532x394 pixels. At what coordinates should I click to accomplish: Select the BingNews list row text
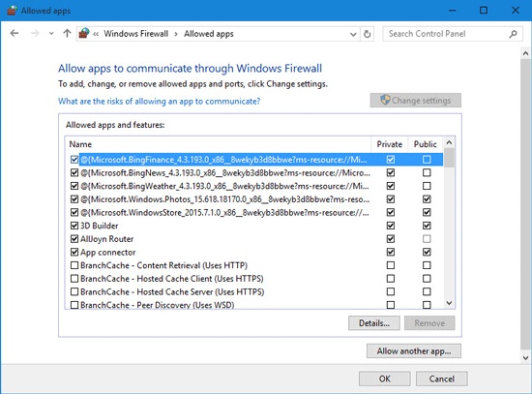(x=225, y=173)
